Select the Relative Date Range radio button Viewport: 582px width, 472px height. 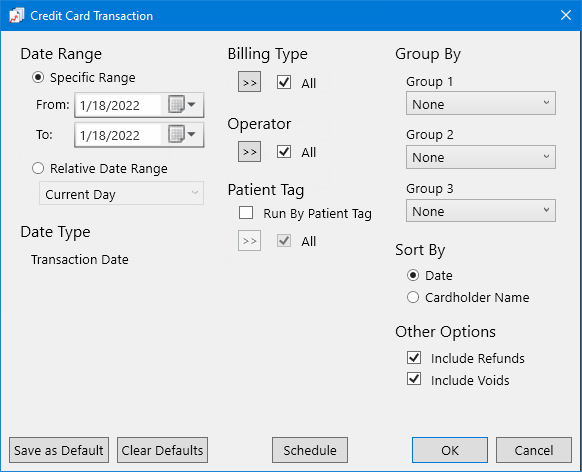point(38,168)
